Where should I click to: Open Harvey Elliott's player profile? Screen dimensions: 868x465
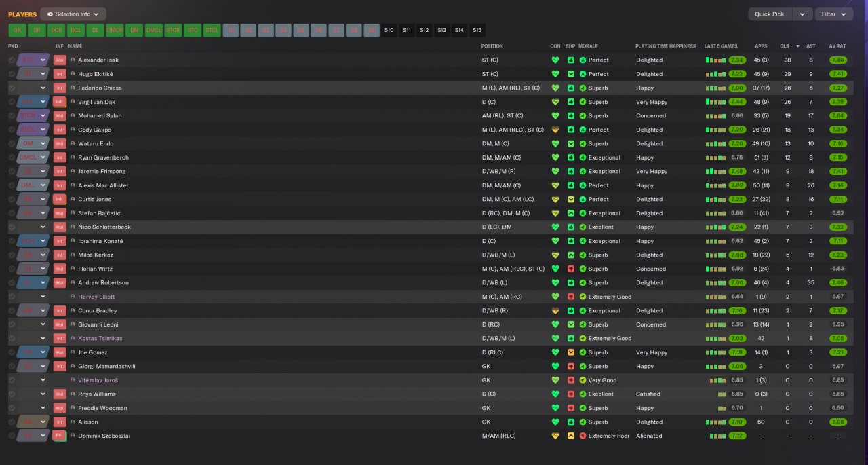pyautogui.click(x=96, y=297)
